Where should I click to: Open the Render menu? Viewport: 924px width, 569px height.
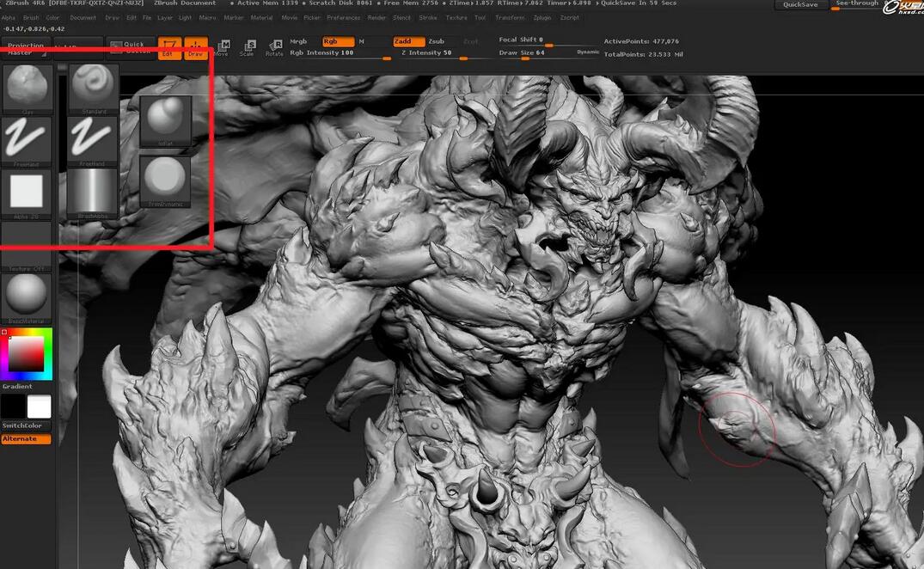[377, 18]
